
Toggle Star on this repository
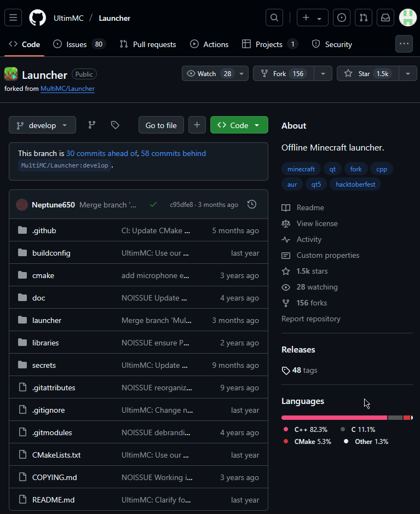(368, 73)
